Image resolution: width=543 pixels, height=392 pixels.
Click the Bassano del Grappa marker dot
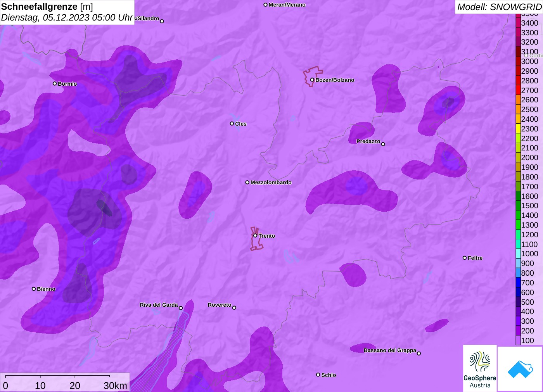pyautogui.click(x=418, y=353)
